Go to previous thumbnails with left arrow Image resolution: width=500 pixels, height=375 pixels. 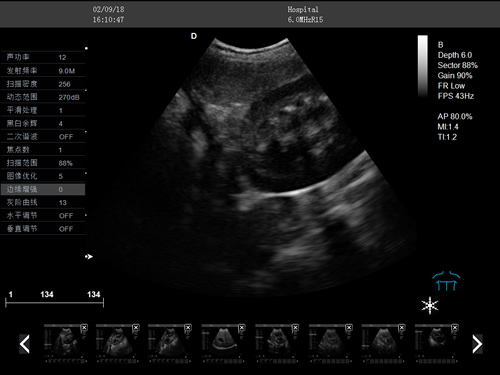point(25,344)
